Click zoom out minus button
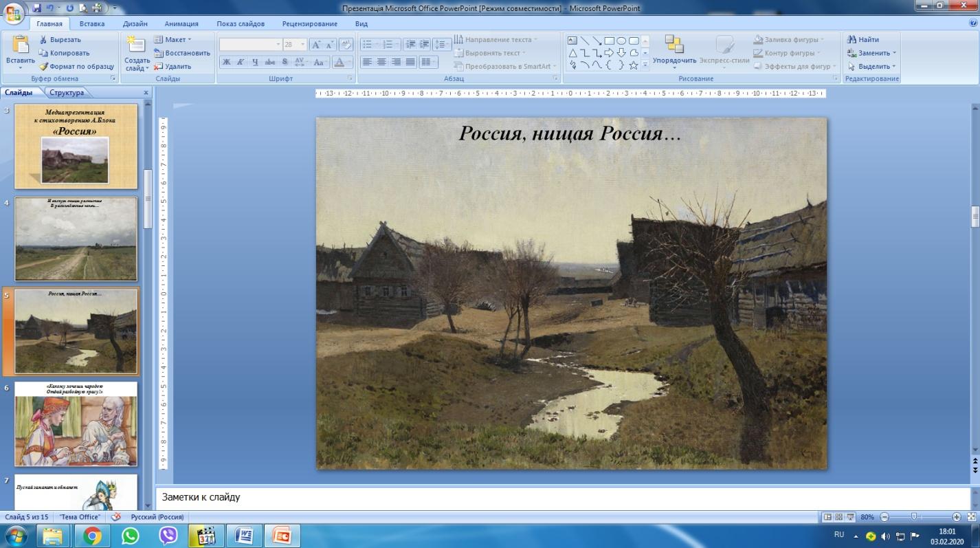 884,517
